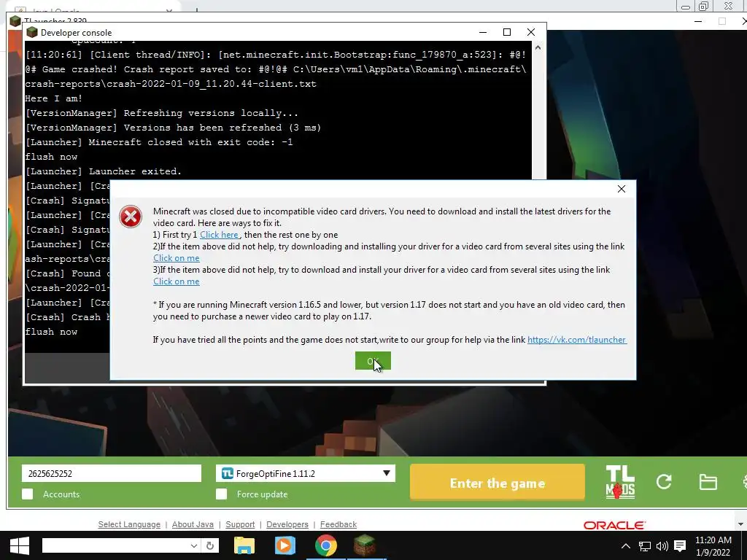Open the Windows Start menu
The image size is (747, 560).
pyautogui.click(x=20, y=545)
